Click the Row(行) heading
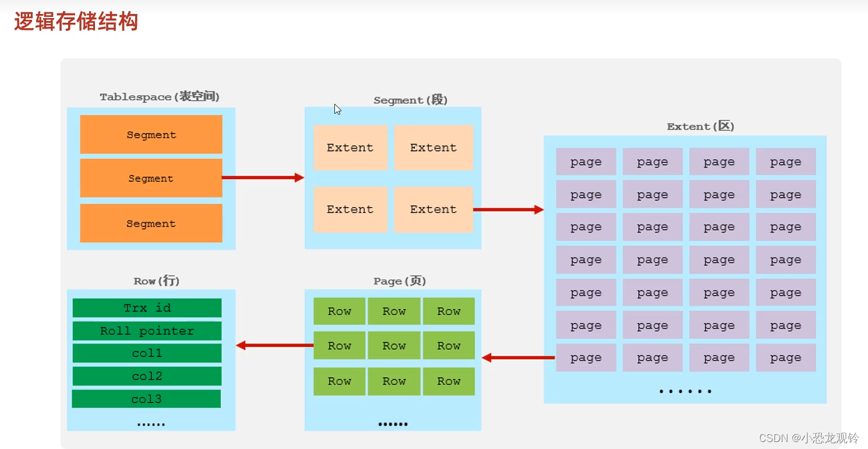Image resolution: width=868 pixels, height=449 pixels. coord(157,281)
